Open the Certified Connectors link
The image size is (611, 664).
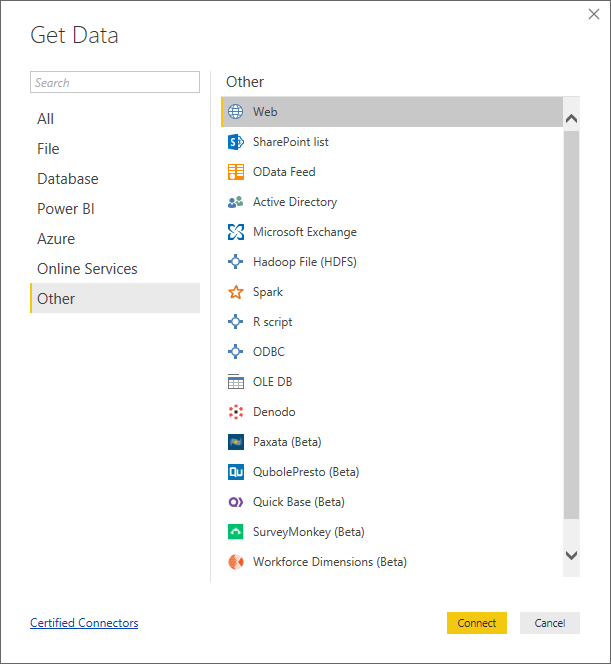click(84, 623)
